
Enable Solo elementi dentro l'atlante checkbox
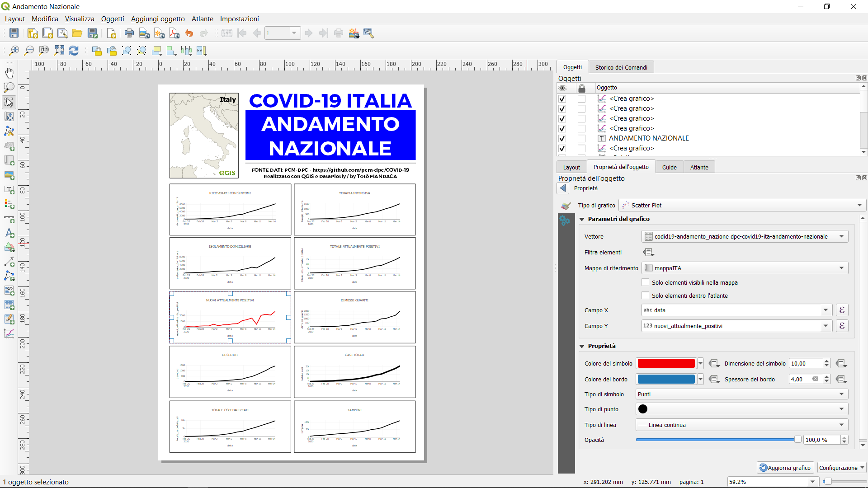point(646,296)
